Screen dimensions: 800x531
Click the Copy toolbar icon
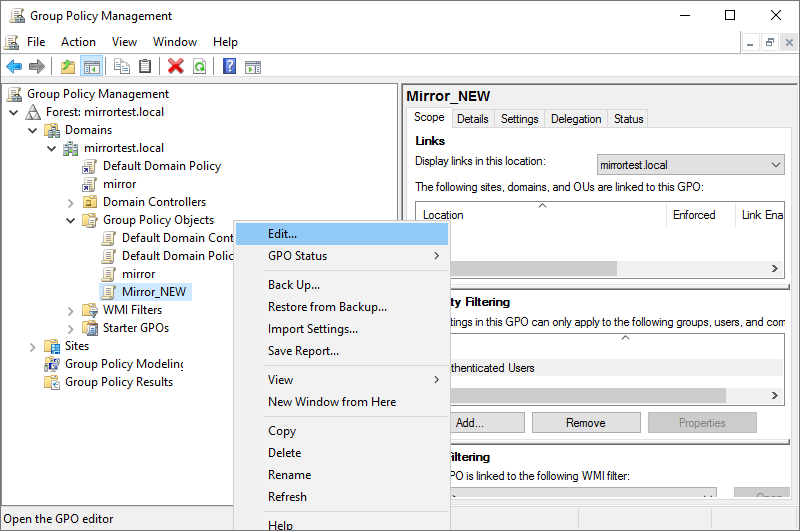[121, 66]
